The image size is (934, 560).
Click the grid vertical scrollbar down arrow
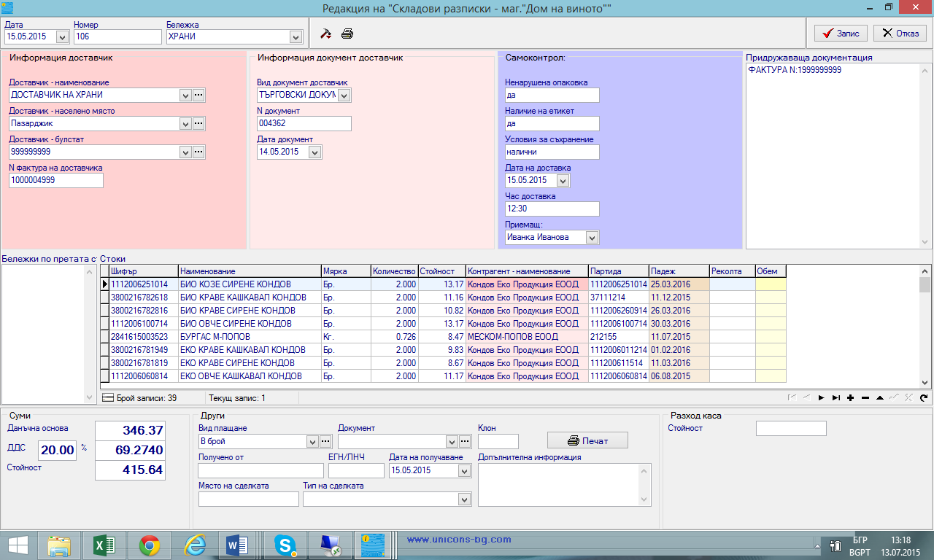pos(925,382)
